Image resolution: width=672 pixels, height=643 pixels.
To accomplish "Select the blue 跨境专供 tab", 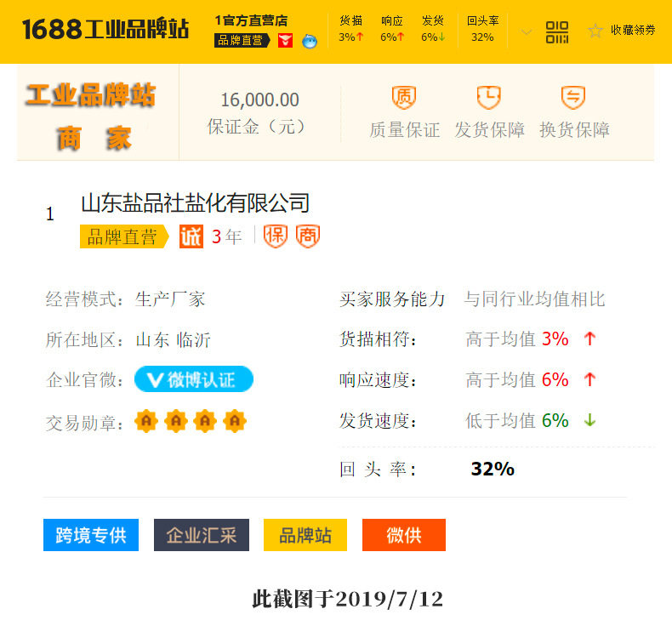I will [91, 535].
